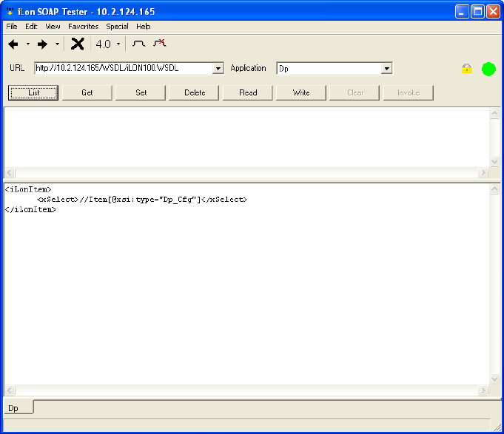
Task: Click the Delete button
Action: (194, 92)
